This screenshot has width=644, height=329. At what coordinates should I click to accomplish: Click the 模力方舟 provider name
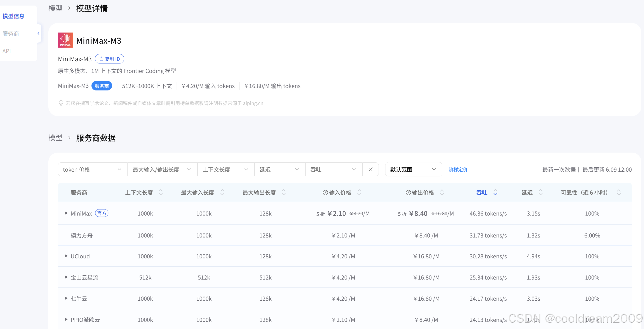[81, 235]
